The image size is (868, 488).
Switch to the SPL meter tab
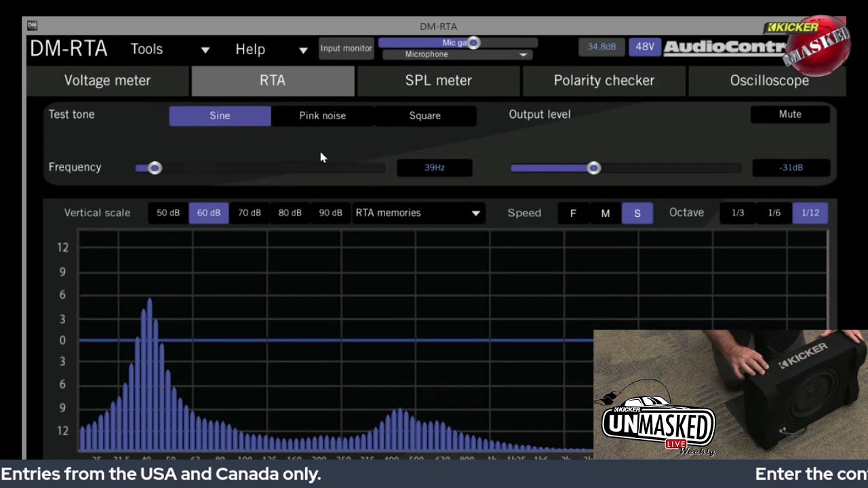tap(438, 81)
